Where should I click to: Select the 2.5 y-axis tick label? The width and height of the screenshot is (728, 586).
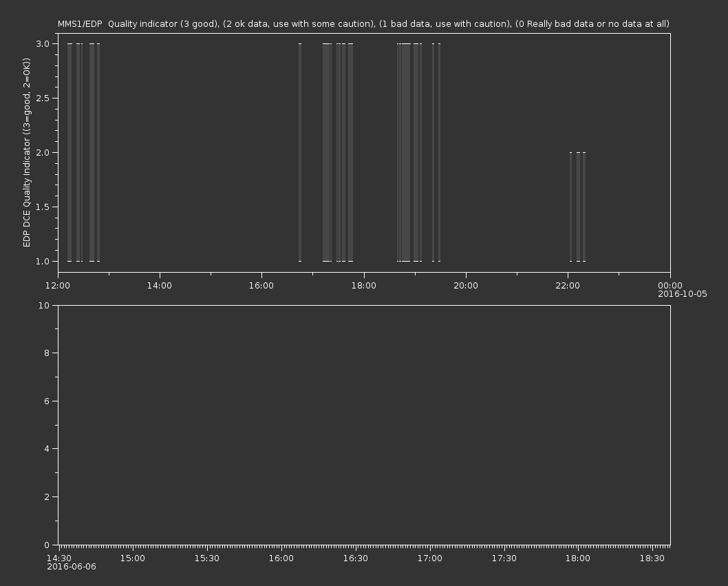43,98
